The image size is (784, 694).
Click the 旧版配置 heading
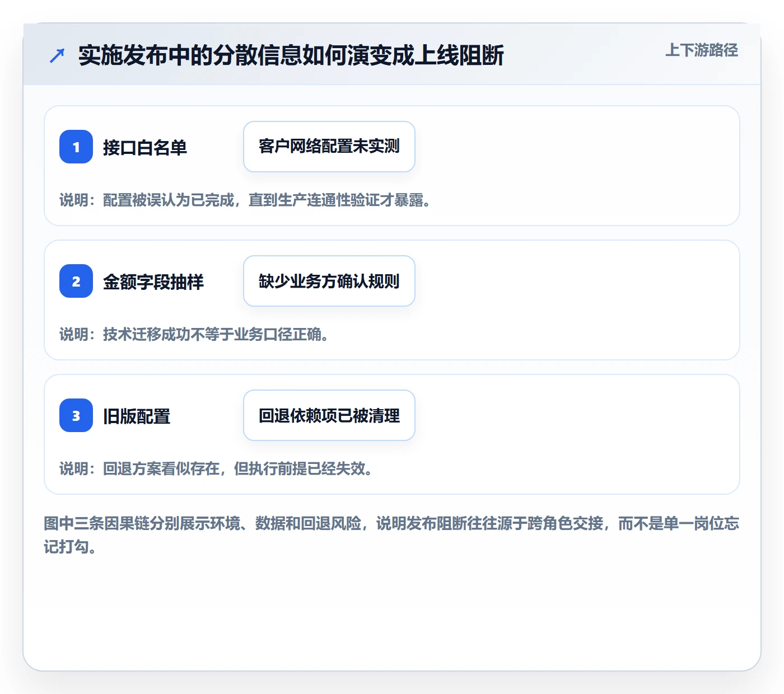point(137,416)
